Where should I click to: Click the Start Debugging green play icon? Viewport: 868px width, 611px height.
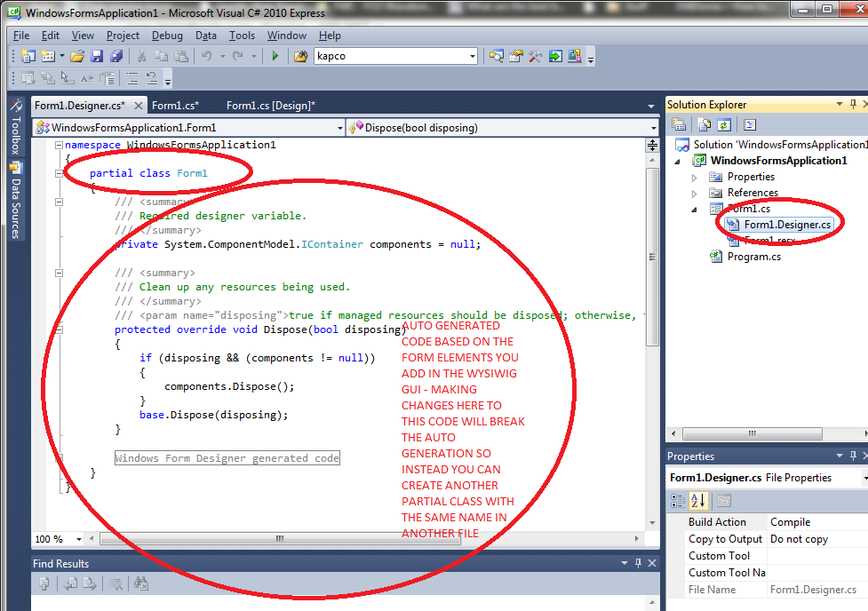click(275, 56)
